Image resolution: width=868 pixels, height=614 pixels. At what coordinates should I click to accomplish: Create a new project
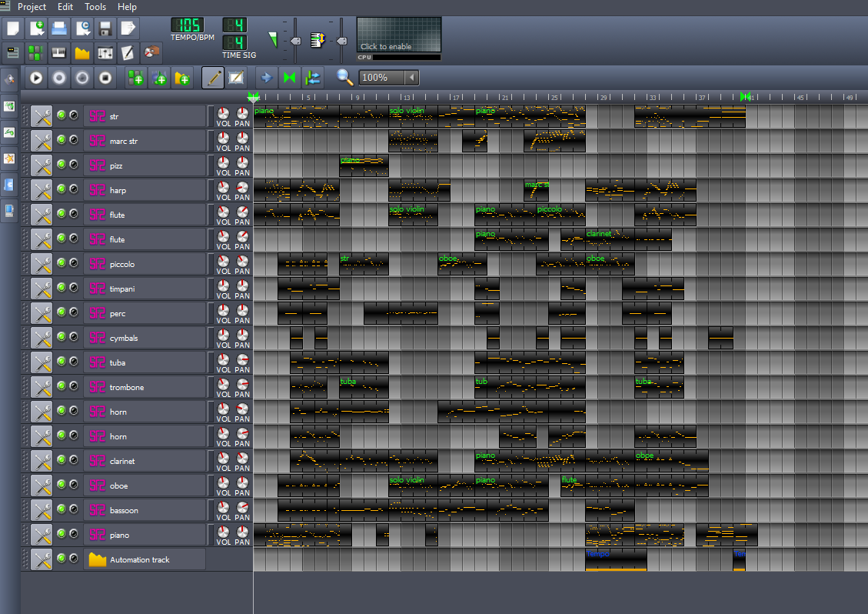click(x=13, y=28)
